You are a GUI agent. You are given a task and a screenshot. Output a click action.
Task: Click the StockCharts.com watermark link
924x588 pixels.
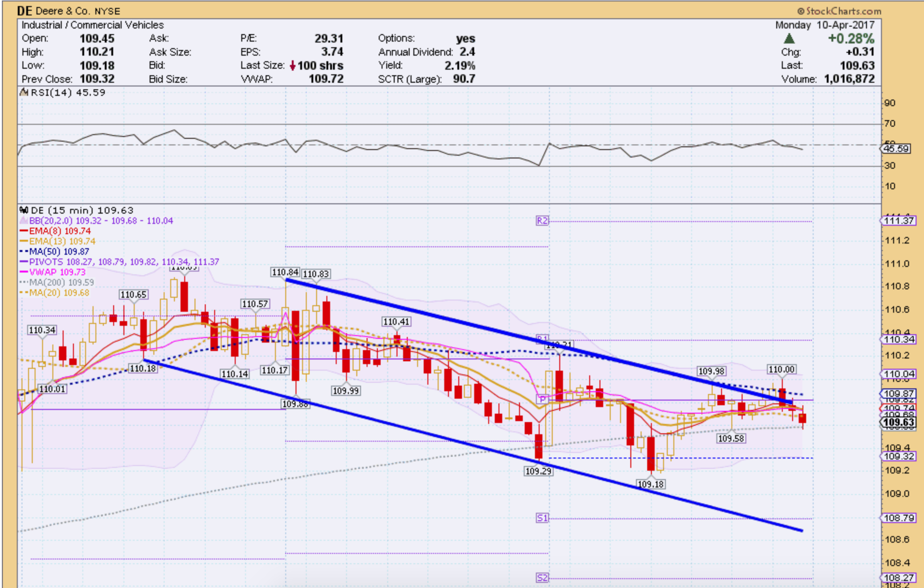[x=839, y=11]
